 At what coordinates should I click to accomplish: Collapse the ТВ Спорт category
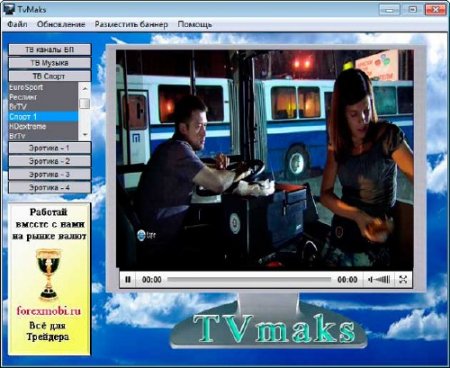tap(49, 76)
